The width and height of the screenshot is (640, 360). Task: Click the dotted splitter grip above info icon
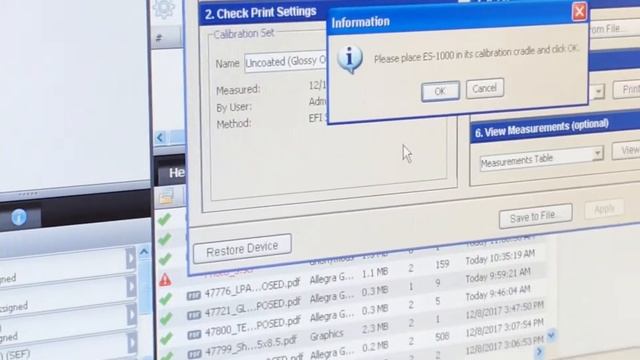tap(28, 194)
